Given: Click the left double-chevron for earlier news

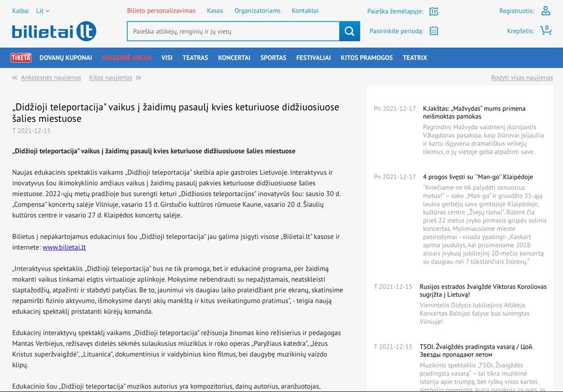Looking at the screenshot, I should [x=15, y=78].
